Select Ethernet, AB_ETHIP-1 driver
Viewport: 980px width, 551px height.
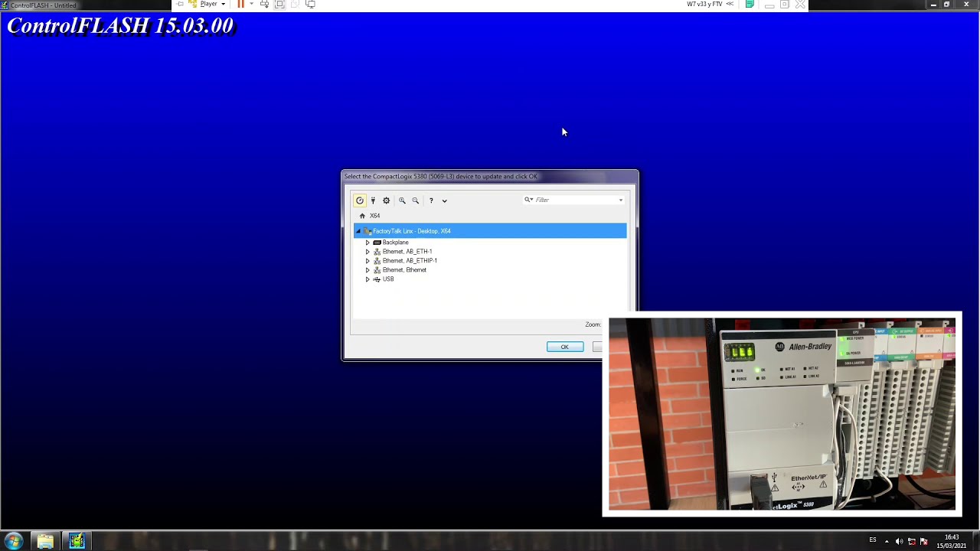[410, 261]
